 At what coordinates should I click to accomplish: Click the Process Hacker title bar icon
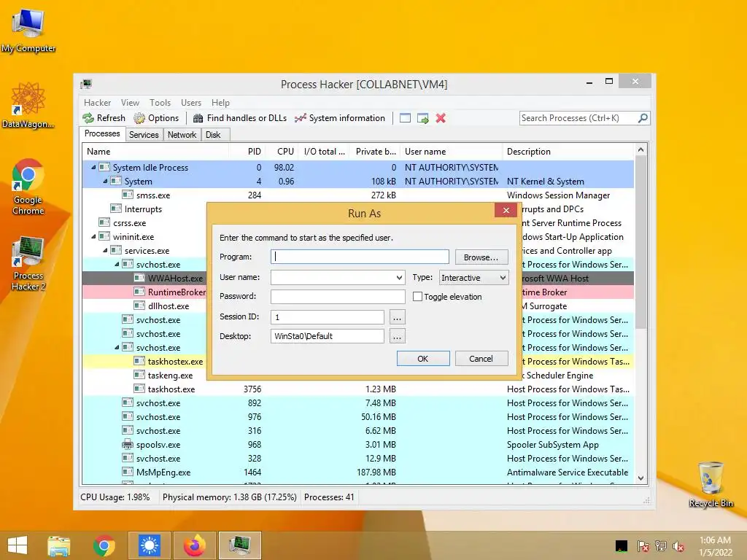click(x=86, y=85)
